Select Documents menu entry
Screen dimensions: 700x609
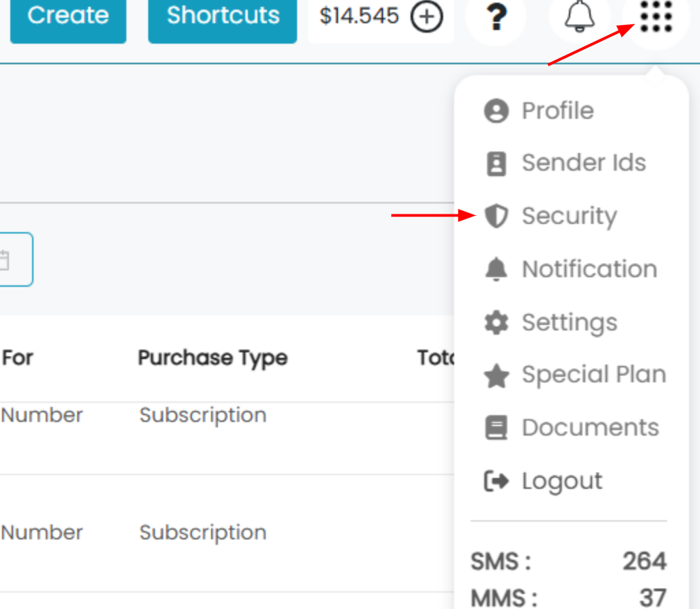coord(571,427)
